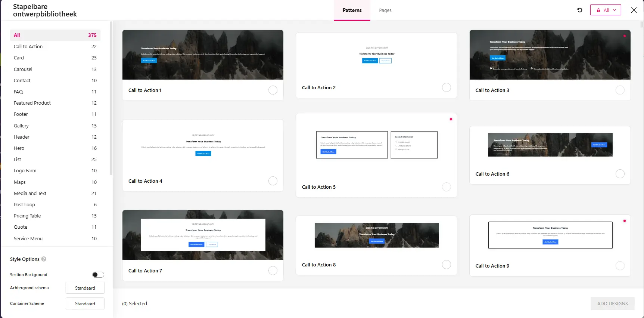Filter by Hero category

point(55,148)
